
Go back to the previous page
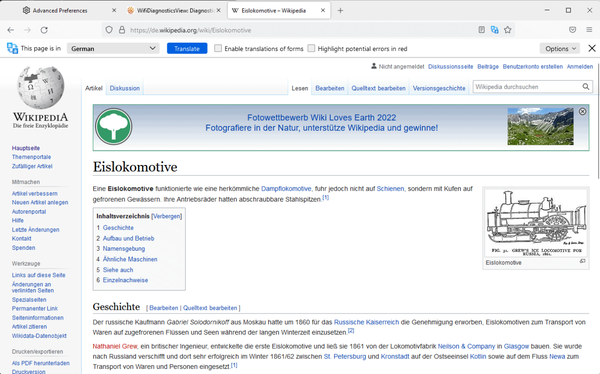pos(11,30)
